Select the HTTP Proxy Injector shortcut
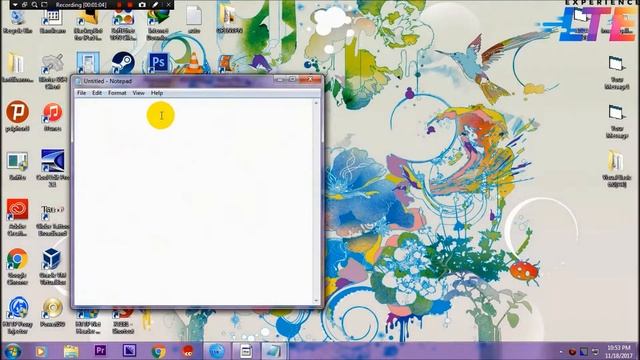This screenshot has width=640, height=360. click(x=17, y=315)
